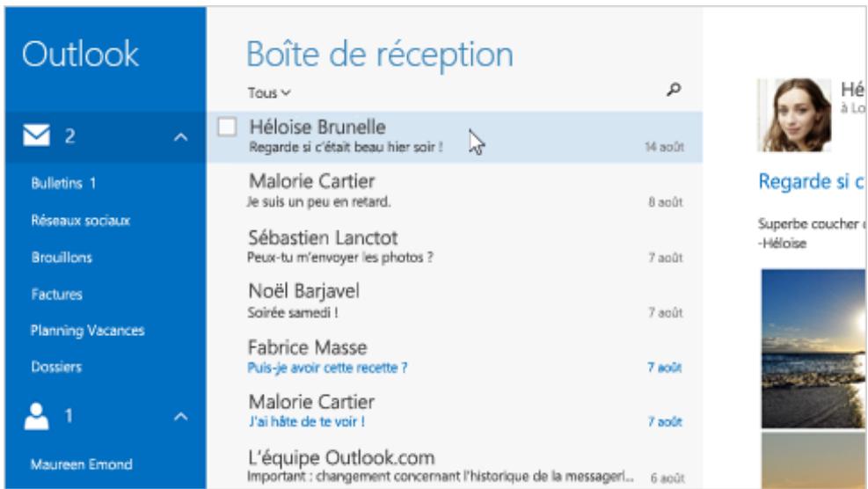868x489 pixels.
Task: Select contact Maureen Emond in sidebar
Action: tap(82, 464)
